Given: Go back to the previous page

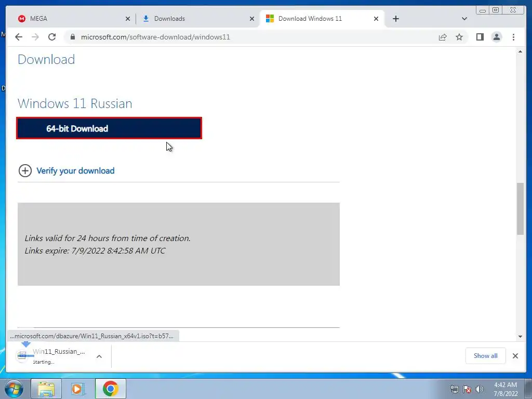Looking at the screenshot, I should click(19, 37).
